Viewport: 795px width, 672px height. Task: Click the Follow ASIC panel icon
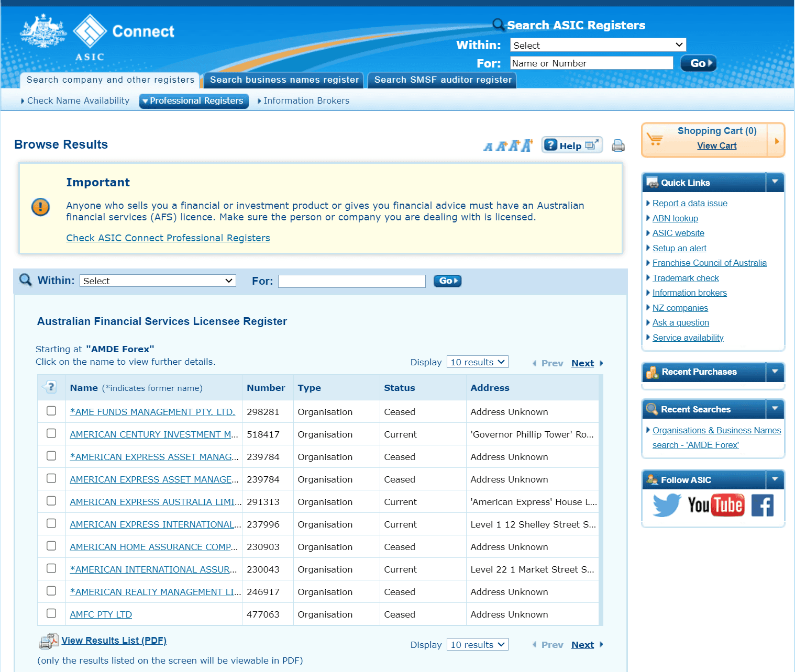point(653,479)
